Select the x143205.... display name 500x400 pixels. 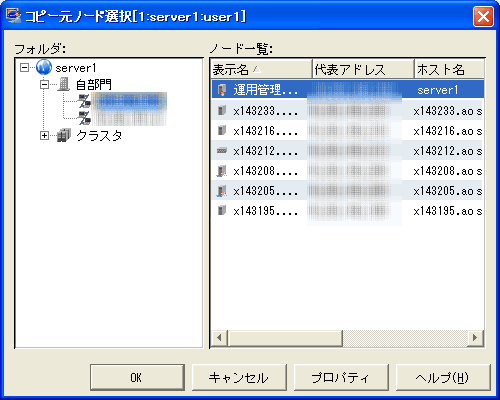tap(266, 191)
